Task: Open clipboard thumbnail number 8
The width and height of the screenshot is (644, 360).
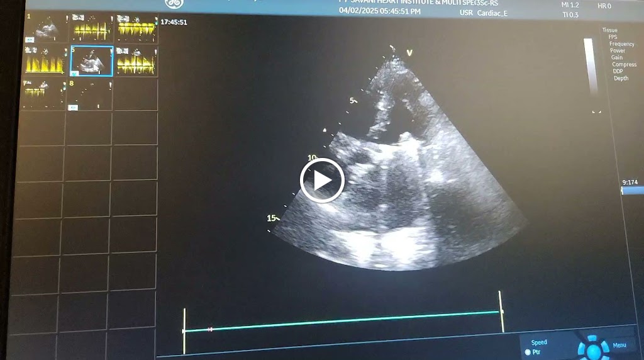Action: pyautogui.click(x=90, y=94)
